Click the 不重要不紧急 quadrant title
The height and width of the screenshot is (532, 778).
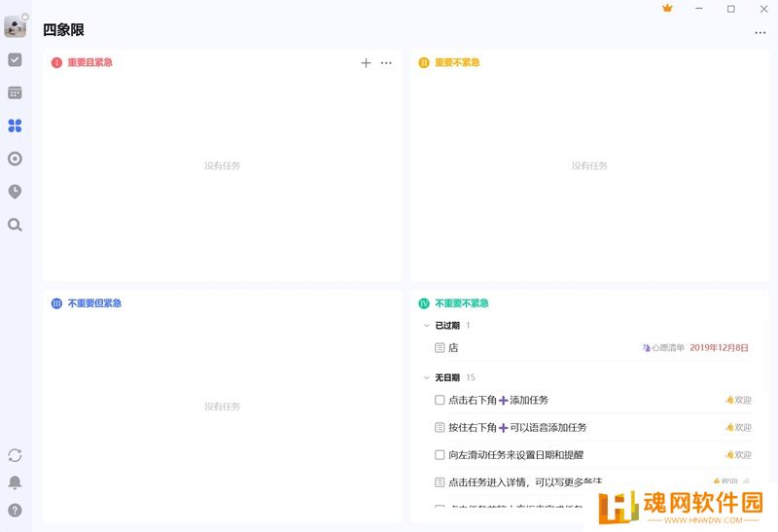pos(461,303)
